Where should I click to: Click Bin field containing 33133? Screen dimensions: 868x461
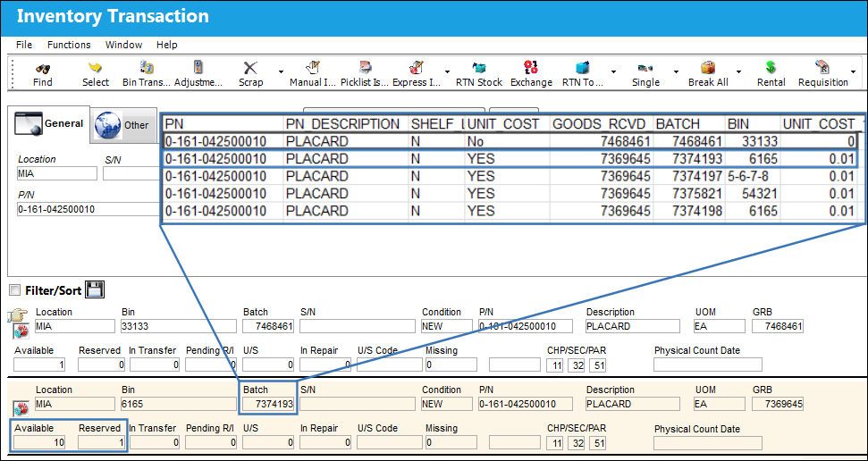178,326
